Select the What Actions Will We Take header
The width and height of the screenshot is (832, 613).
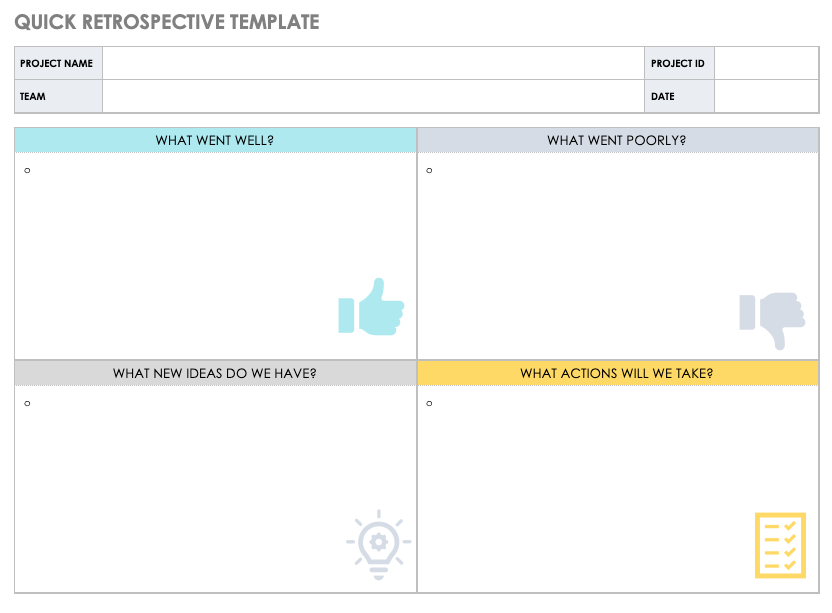(x=617, y=373)
